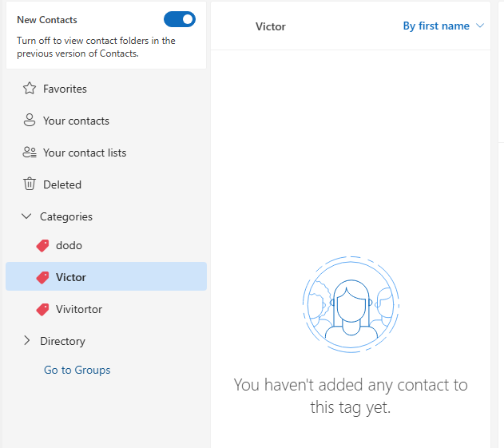504x448 pixels.
Task: Follow the Go to Groups link
Action: 77,370
